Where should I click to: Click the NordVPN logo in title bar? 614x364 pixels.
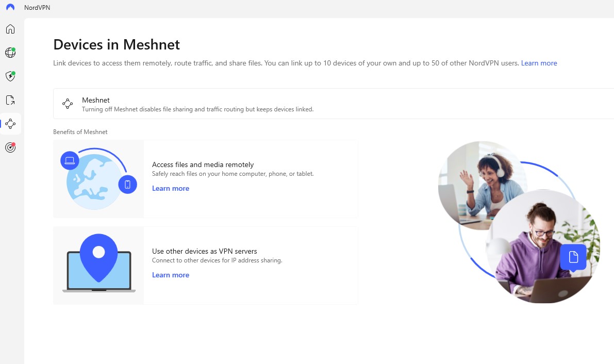pyautogui.click(x=10, y=8)
